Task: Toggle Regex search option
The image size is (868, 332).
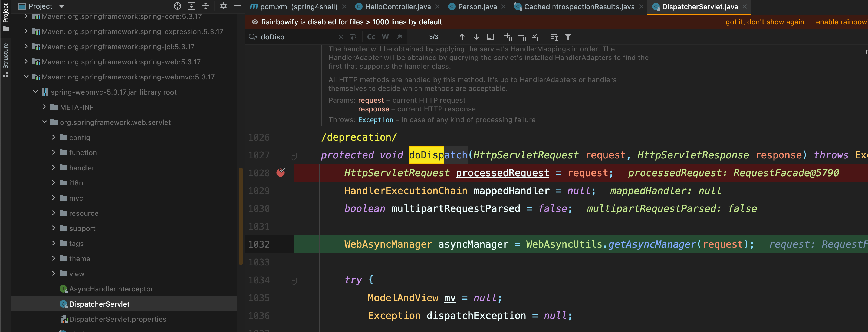Action: tap(399, 37)
